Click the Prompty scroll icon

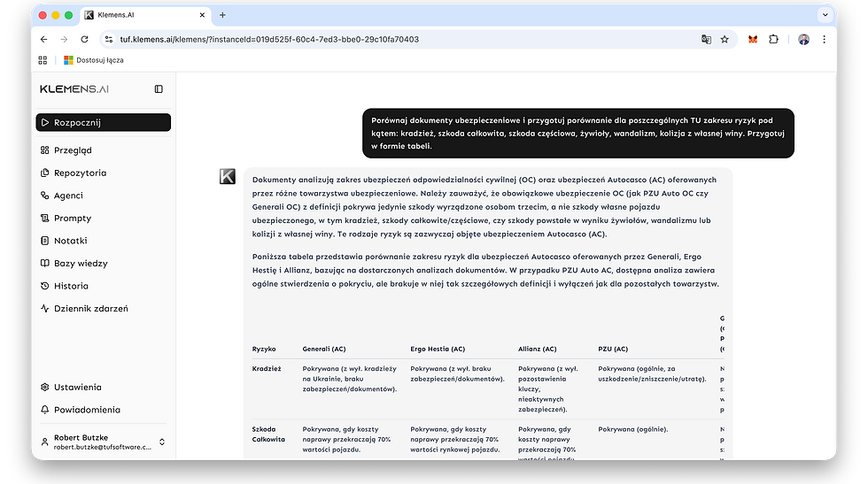point(45,218)
